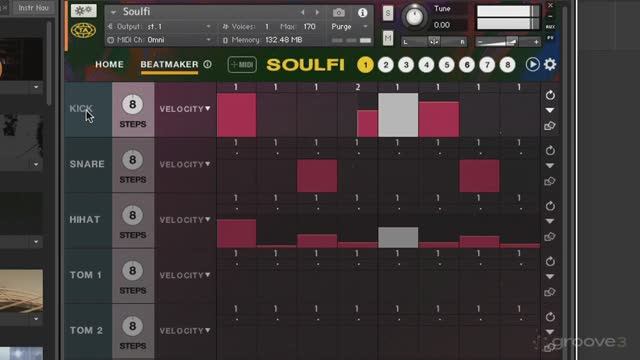Expand Kick row options triangle
The width and height of the screenshot is (640, 360).
(550, 110)
